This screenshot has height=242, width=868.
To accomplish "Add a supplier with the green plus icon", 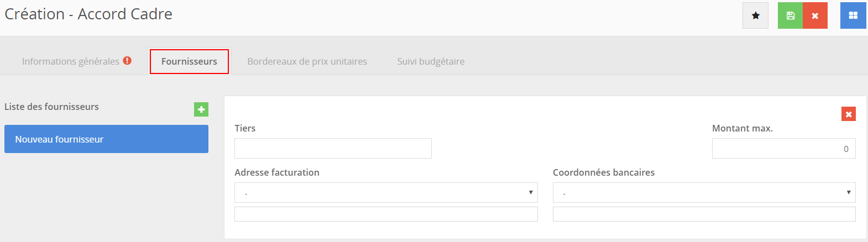I will (x=201, y=109).
